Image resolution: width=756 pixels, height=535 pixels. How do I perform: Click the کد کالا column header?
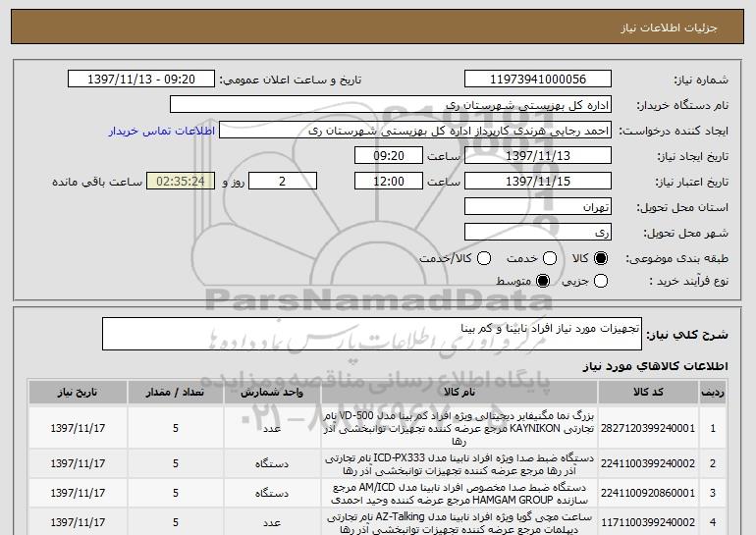point(648,393)
